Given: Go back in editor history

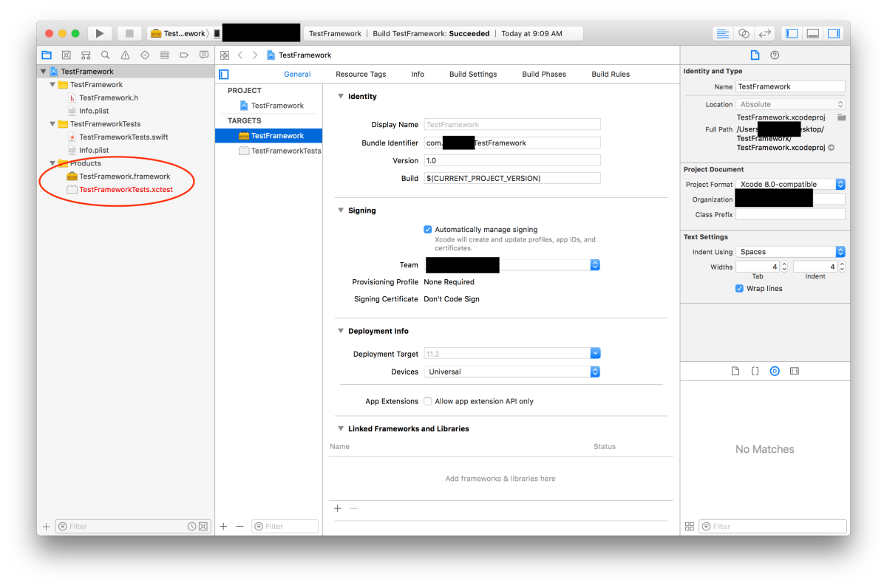Looking at the screenshot, I should (x=240, y=55).
